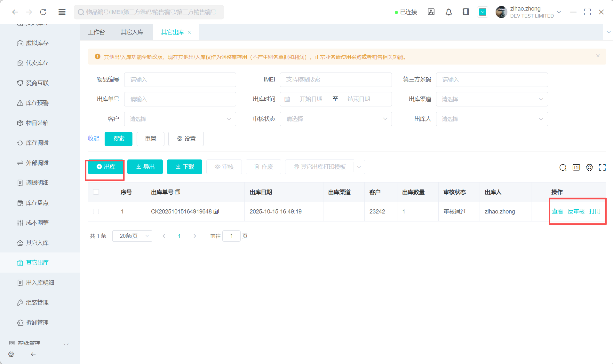Switch to the 其它入库 tab
613x364 pixels.
132,32
